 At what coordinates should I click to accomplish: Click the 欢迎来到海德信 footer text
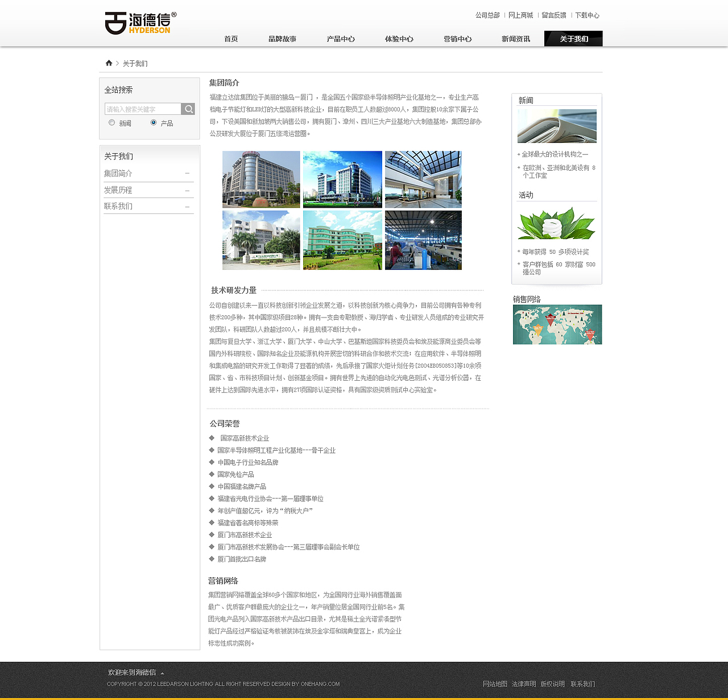[132, 673]
